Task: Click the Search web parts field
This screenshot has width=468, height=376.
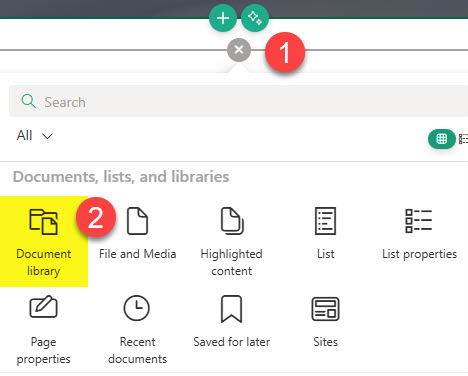Action: (238, 101)
